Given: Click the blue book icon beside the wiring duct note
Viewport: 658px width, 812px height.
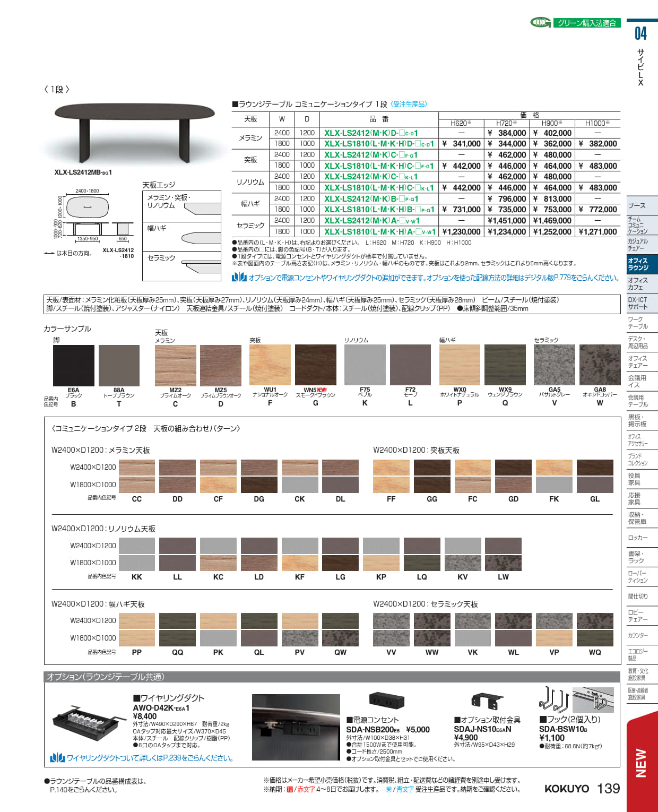Looking at the screenshot, I should [57, 758].
